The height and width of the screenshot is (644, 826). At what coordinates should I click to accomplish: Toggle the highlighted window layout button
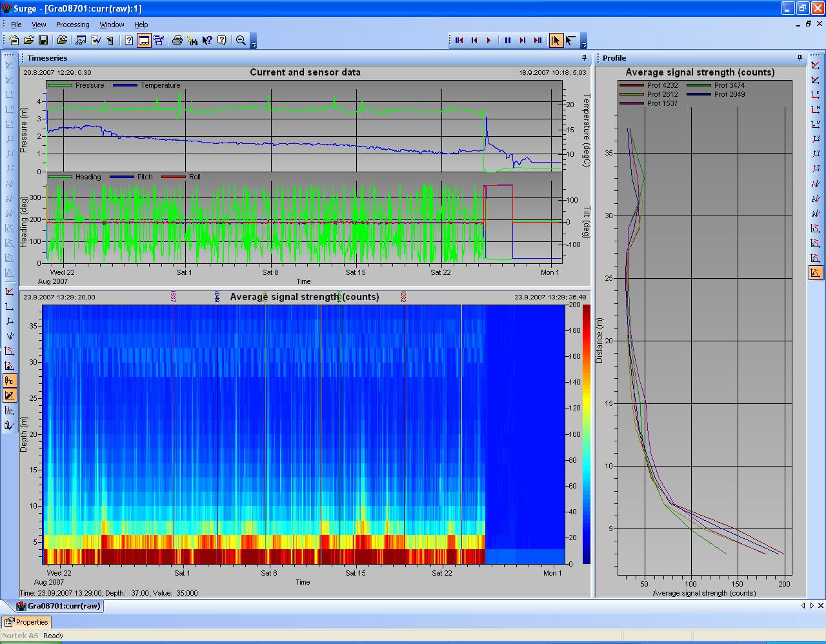[144, 41]
